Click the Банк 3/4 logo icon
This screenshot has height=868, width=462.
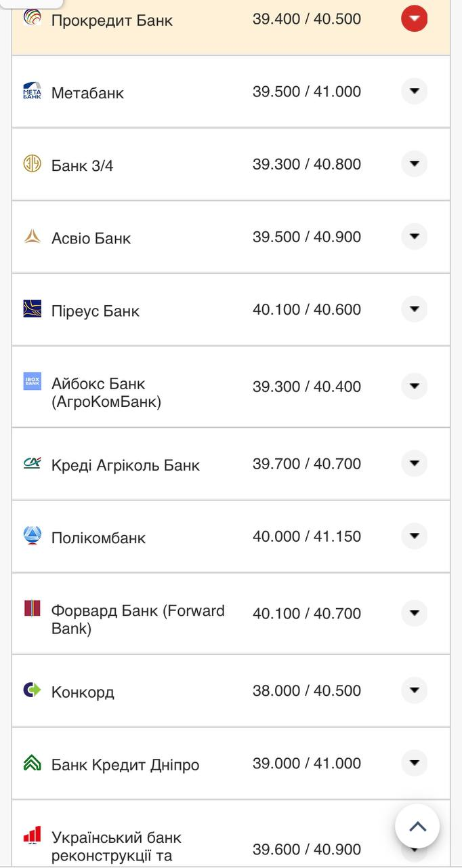[32, 163]
